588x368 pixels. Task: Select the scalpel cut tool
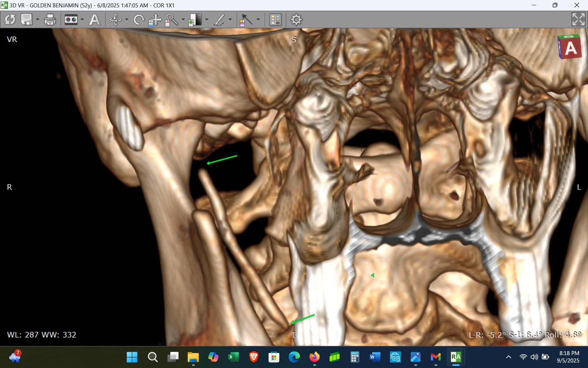point(219,20)
